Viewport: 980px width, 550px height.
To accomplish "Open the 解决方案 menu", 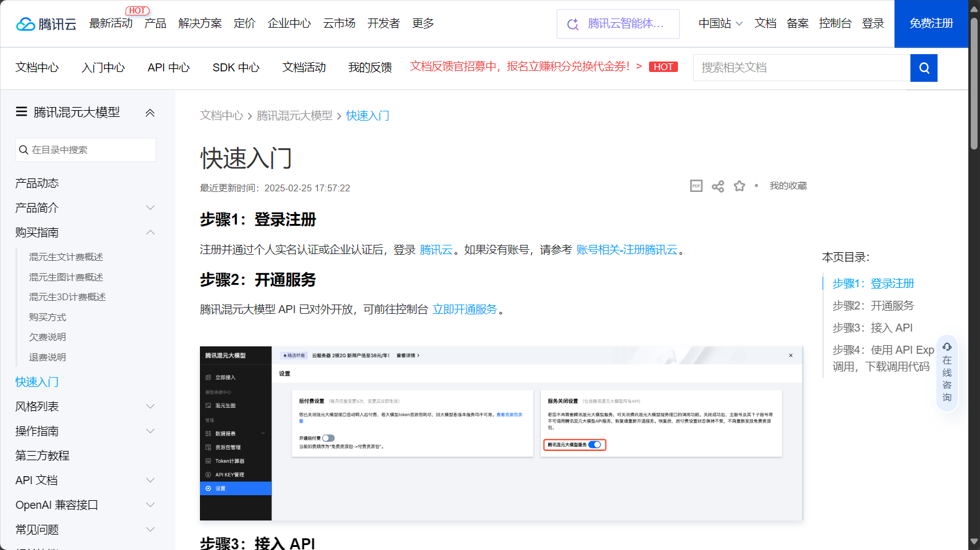I will 200,23.
